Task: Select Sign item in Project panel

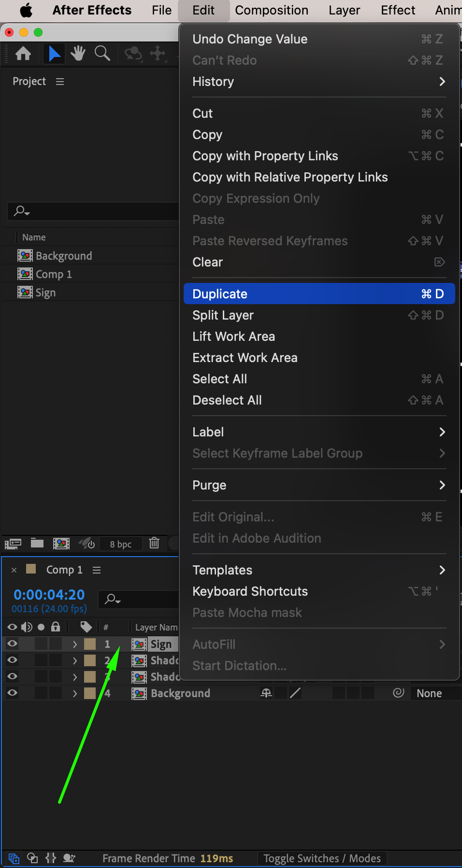Action: (x=45, y=293)
